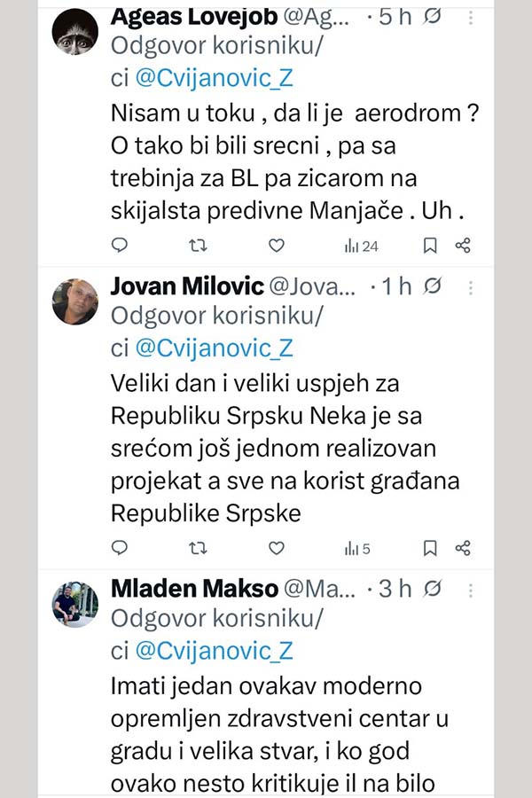The height and width of the screenshot is (798, 532).
Task: View analytics showing 24 views
Action: tap(361, 246)
